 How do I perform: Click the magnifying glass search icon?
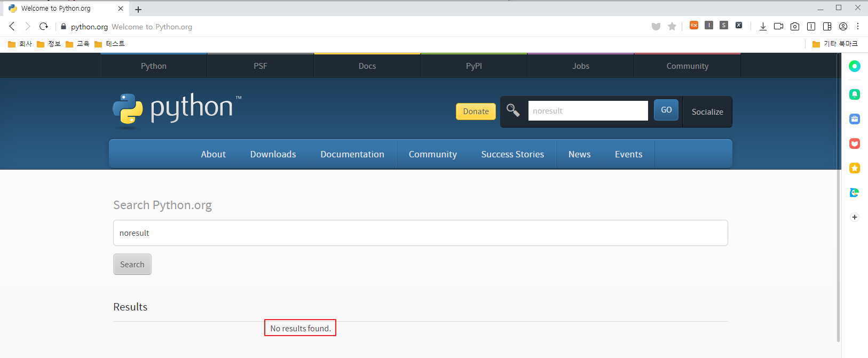513,110
